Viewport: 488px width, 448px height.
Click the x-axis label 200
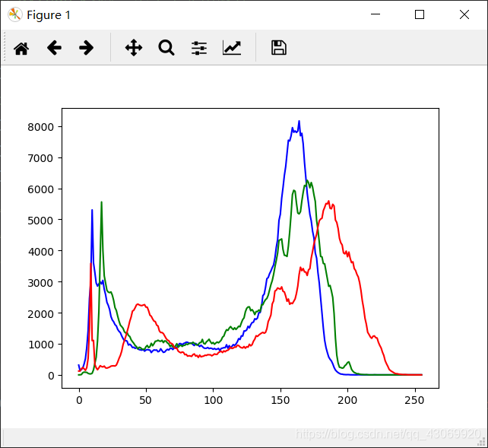[x=347, y=400]
